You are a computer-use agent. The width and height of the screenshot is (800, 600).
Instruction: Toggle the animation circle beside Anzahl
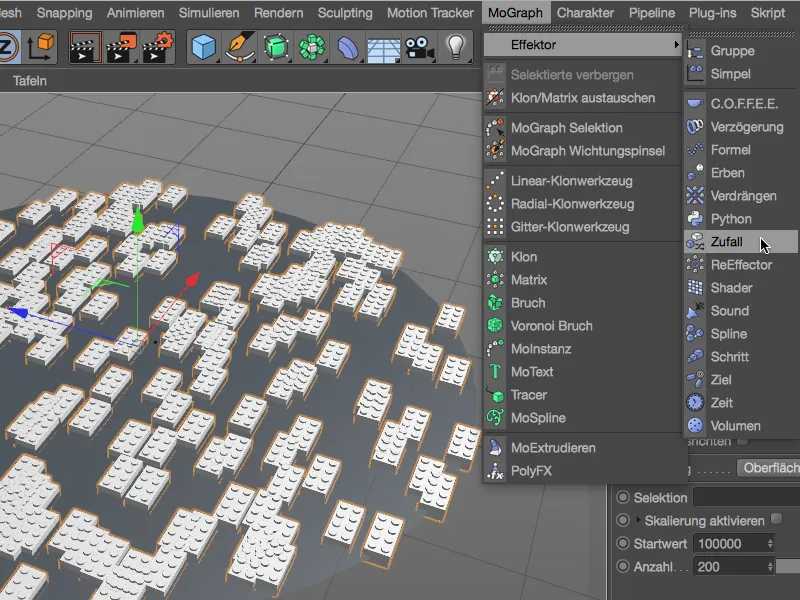click(x=623, y=566)
